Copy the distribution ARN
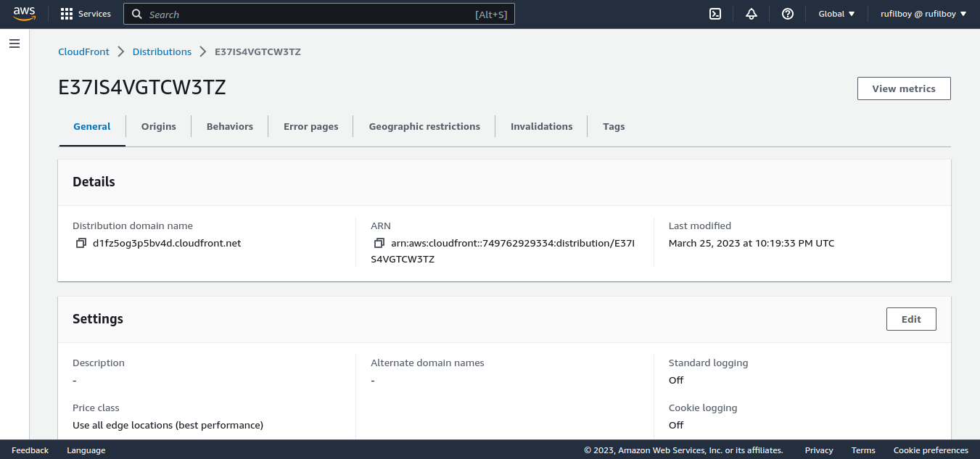The width and height of the screenshot is (980, 459). click(379, 243)
